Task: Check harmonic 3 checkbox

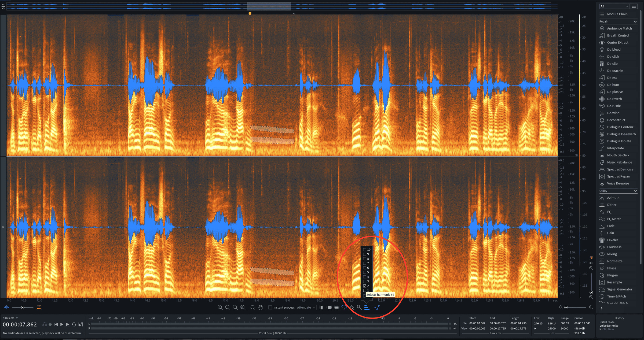Action: click(365, 281)
